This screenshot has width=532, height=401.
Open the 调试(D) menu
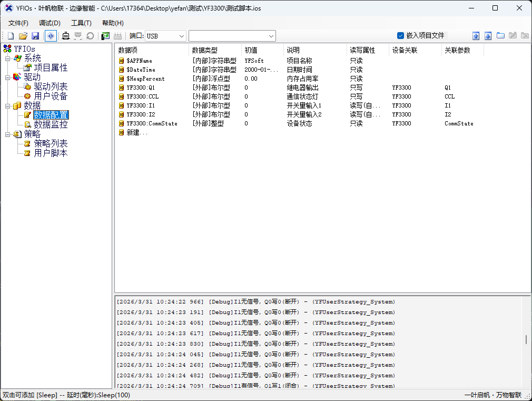click(50, 23)
